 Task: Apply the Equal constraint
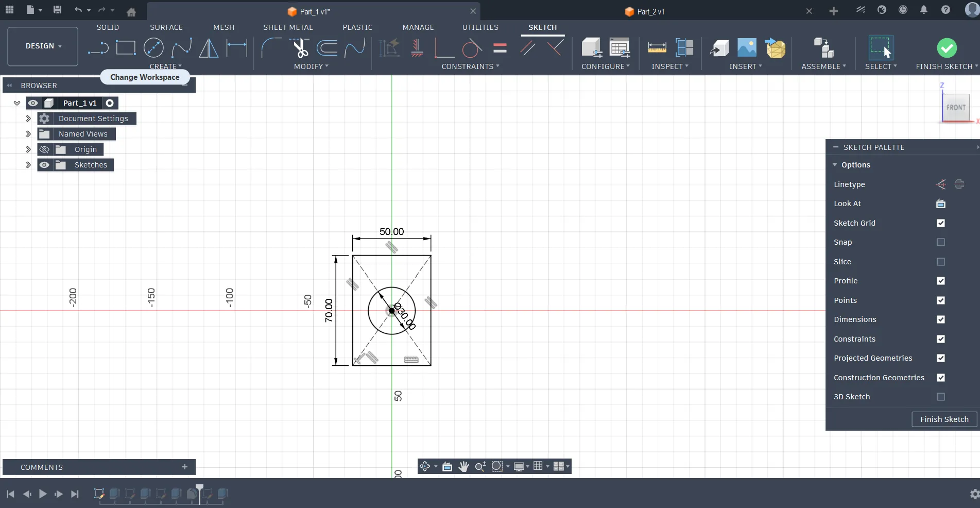(x=500, y=48)
